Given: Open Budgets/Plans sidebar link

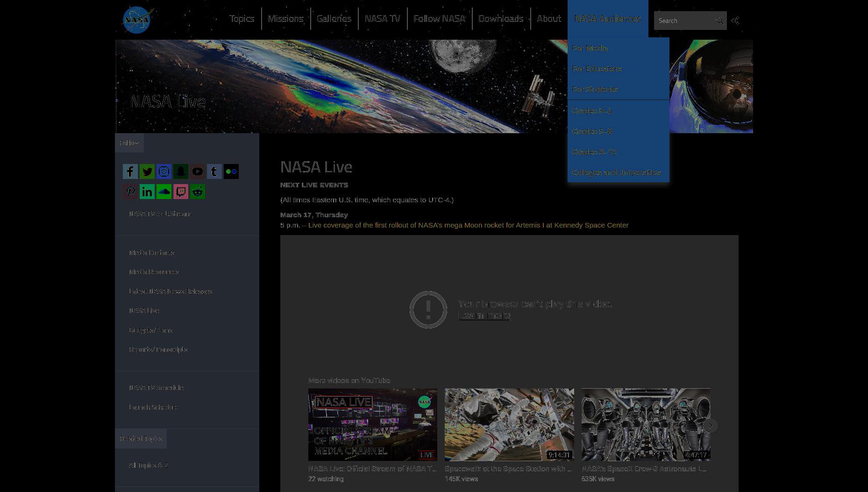Looking at the screenshot, I should 150,330.
